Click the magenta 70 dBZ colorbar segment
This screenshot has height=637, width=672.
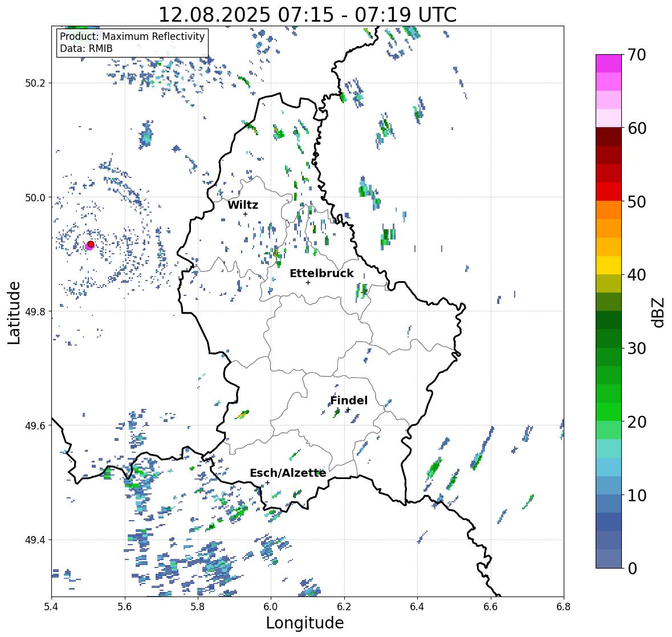(x=609, y=63)
